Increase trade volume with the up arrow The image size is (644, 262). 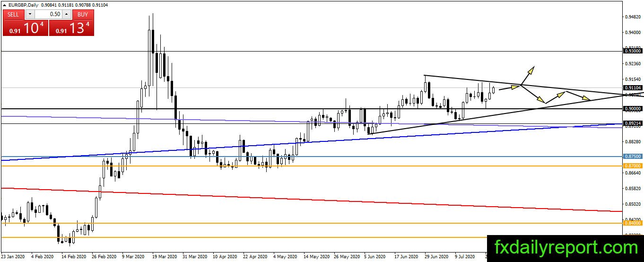tap(67, 14)
